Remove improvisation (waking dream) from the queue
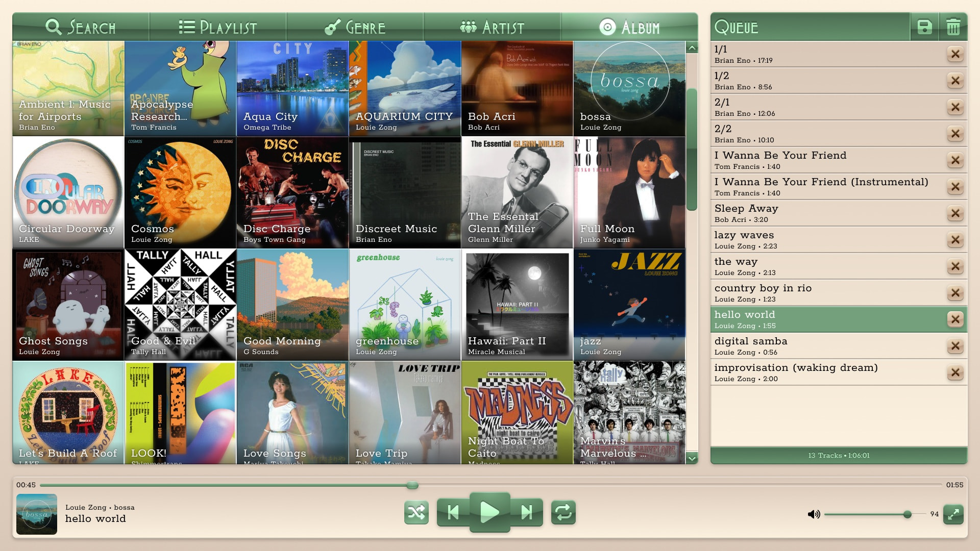Screen dimensions: 980x551 (955, 372)
